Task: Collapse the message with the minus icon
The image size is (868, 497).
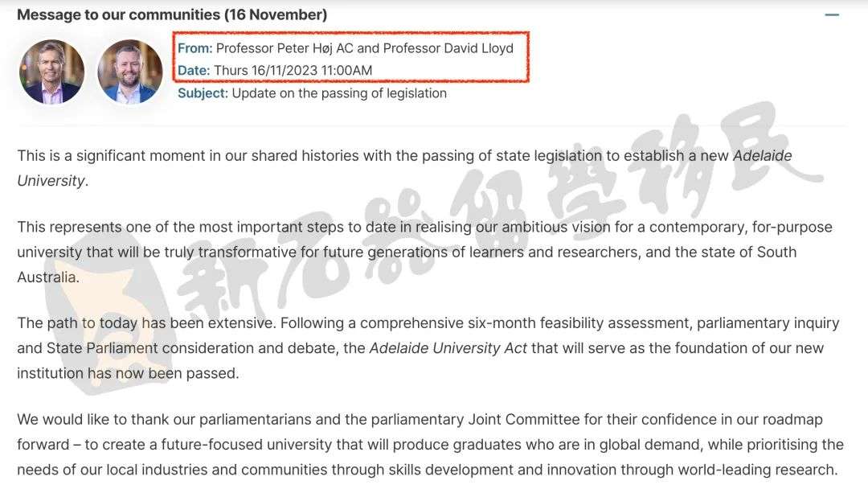Action: click(832, 15)
